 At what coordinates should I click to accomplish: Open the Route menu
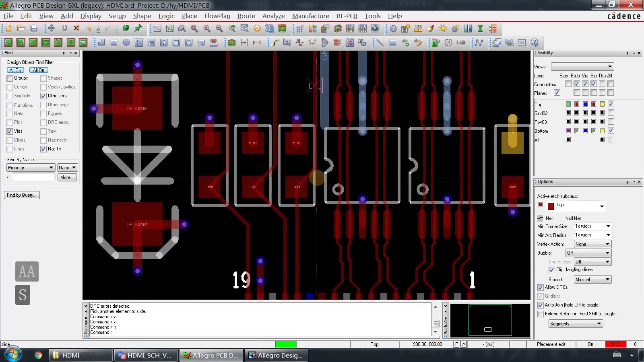(x=246, y=16)
